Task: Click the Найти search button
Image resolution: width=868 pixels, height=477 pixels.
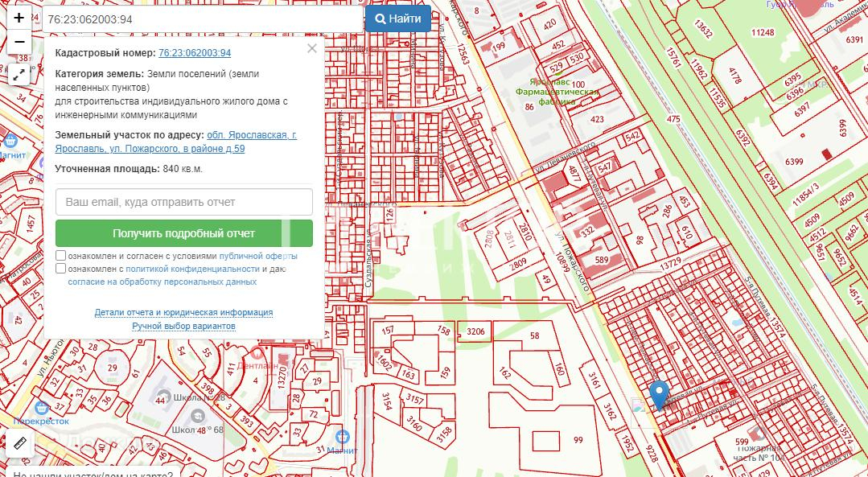Action: pyautogui.click(x=398, y=19)
